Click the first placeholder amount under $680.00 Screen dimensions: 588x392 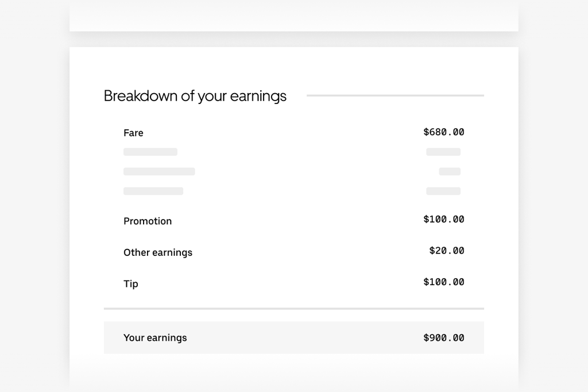point(443,152)
